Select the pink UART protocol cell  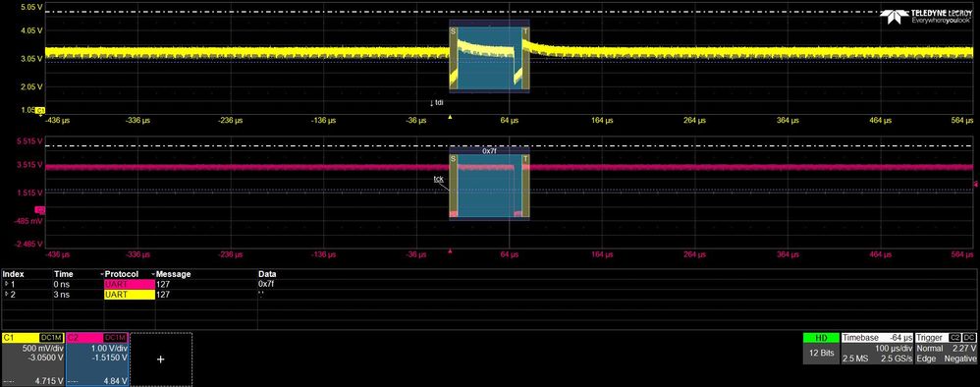tap(129, 285)
